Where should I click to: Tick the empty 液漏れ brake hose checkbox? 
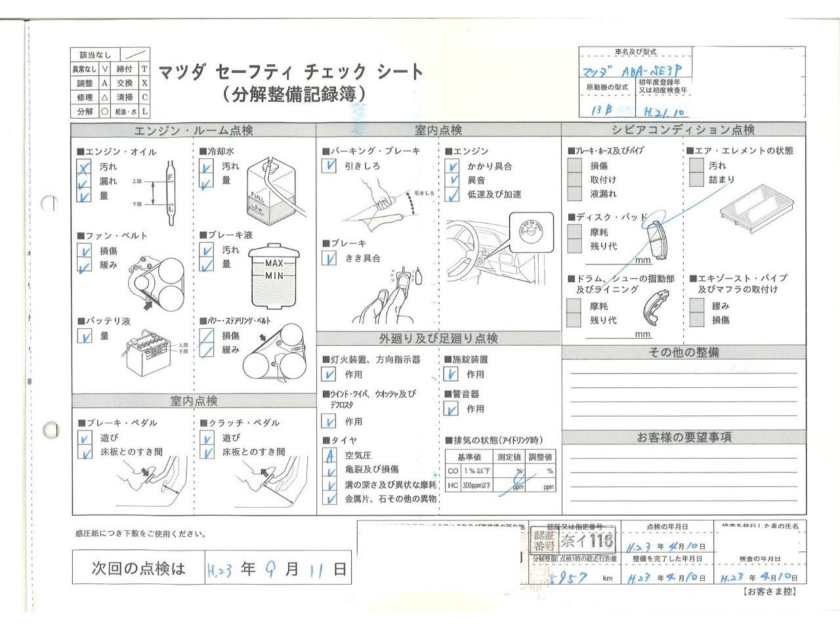tap(574, 194)
